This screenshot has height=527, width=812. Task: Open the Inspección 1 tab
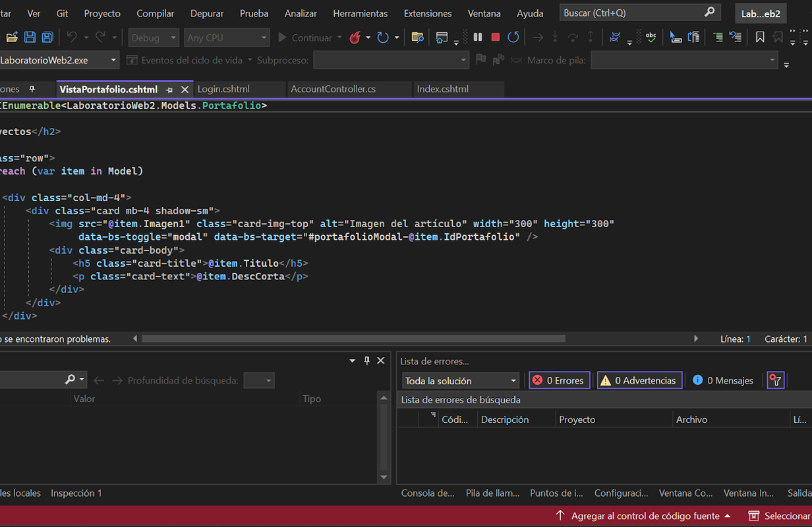(76, 493)
